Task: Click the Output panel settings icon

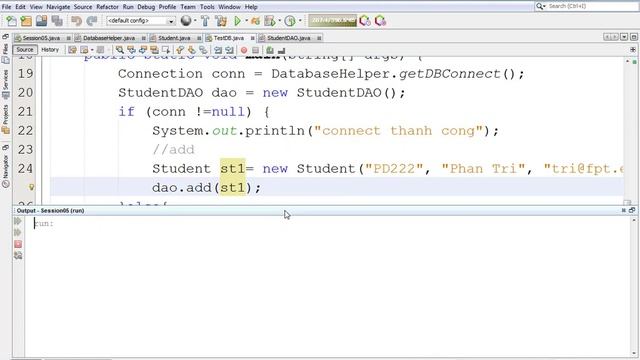Action: [x=18, y=256]
